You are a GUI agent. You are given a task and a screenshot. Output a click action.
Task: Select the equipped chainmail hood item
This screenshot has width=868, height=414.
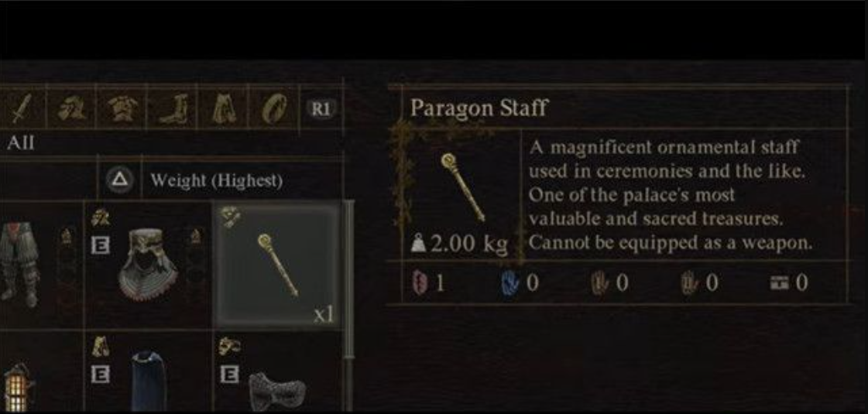(x=148, y=265)
